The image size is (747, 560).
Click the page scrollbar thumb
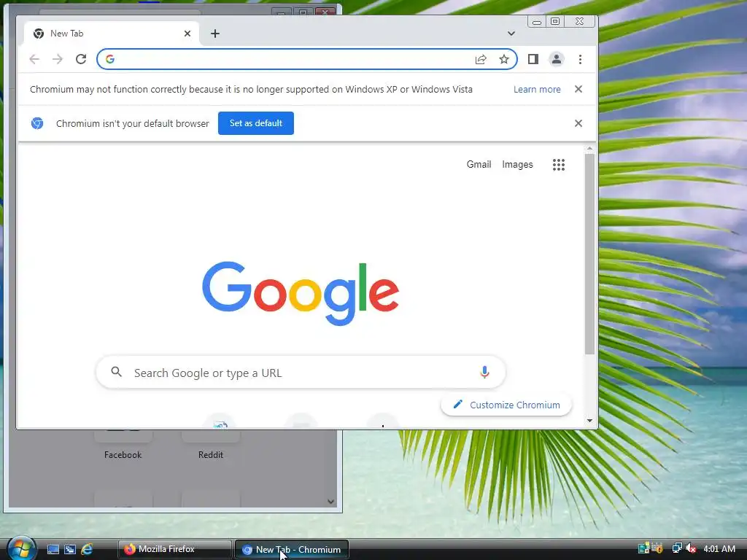[x=589, y=253]
